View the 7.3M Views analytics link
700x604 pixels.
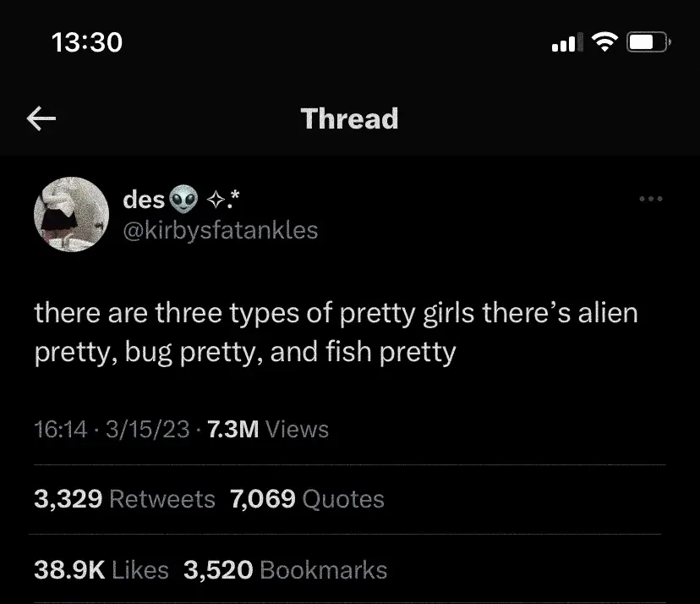pyautogui.click(x=267, y=429)
